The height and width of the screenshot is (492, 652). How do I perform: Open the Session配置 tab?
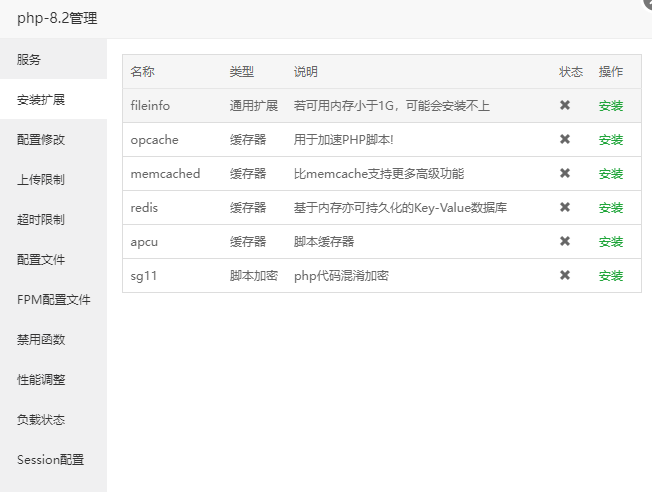coord(53,460)
